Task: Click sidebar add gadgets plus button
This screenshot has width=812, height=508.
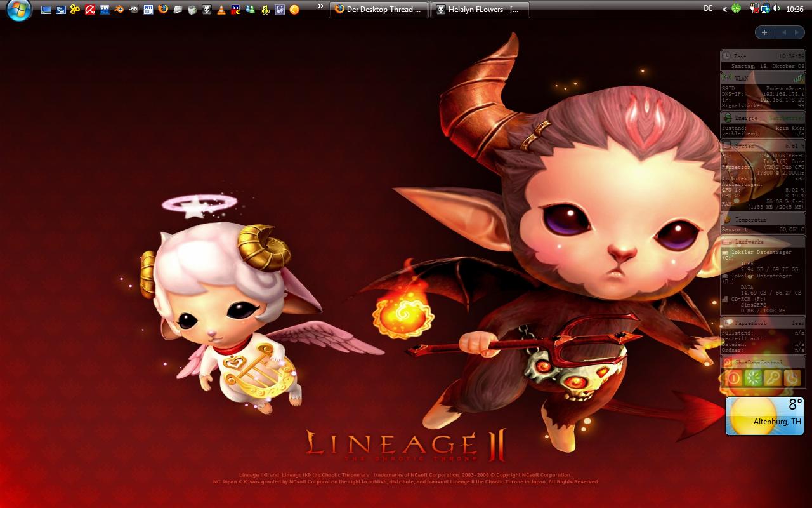Action: point(764,32)
